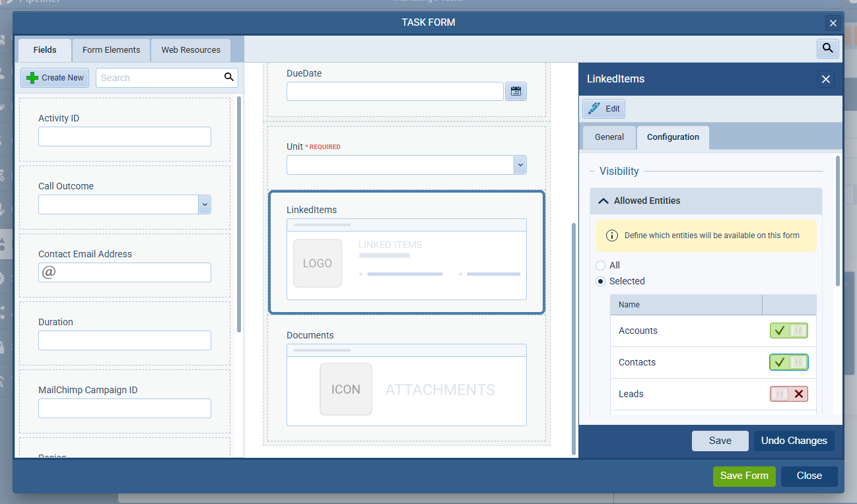Open the DueDate calendar picker icon
This screenshot has height=504, width=857.
(516, 91)
